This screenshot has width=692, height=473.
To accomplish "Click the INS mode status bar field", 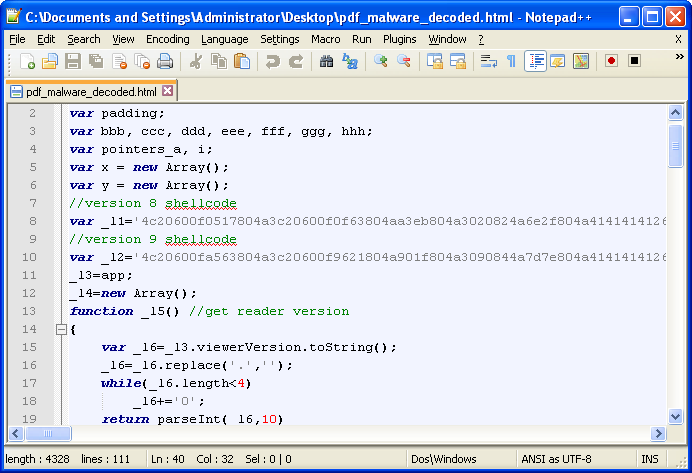I will [650, 459].
